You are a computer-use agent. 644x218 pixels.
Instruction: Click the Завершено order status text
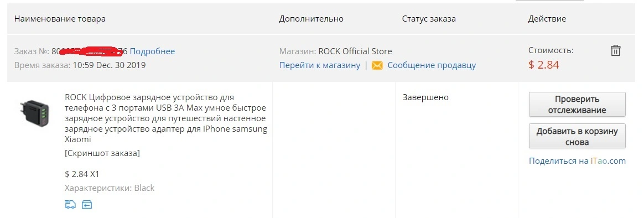click(425, 98)
